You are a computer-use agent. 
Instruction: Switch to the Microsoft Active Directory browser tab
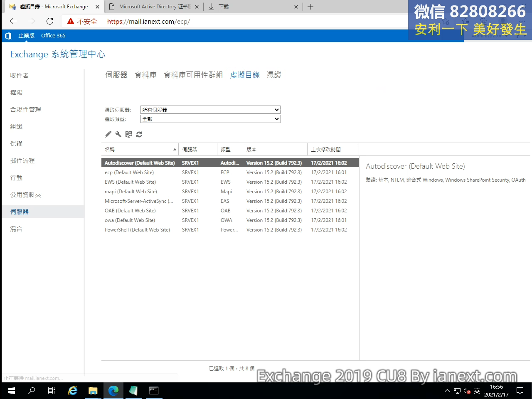(x=153, y=7)
